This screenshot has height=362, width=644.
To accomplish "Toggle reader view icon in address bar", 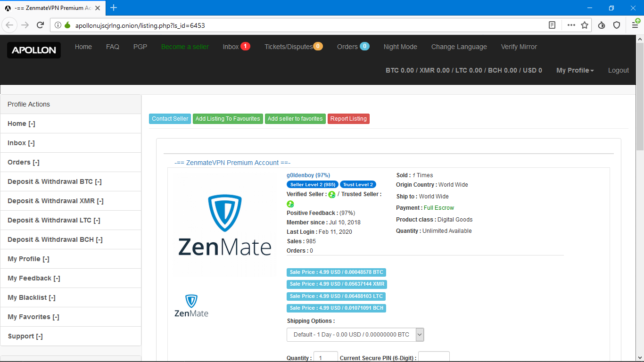I will point(552,25).
